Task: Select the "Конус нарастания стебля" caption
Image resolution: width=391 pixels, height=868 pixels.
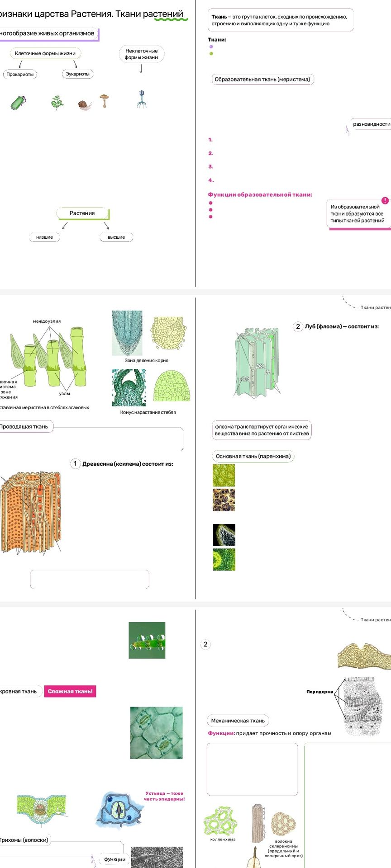Action: click(148, 412)
